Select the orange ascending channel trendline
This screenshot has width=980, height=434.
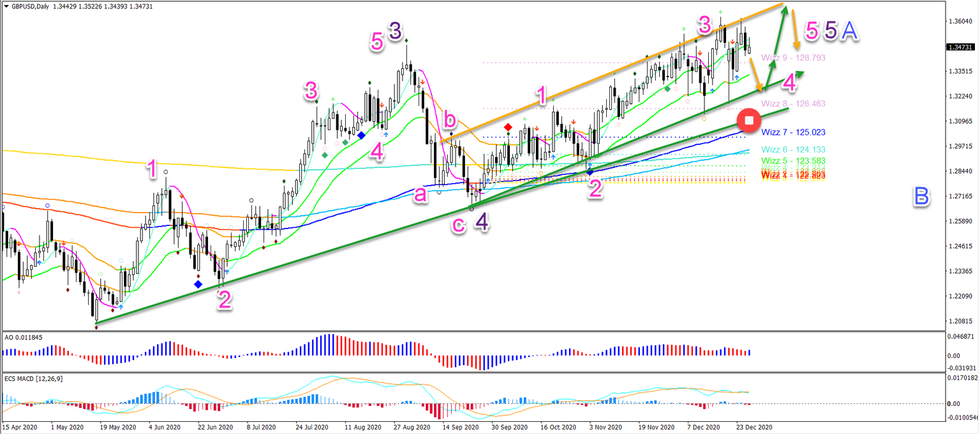612,69
